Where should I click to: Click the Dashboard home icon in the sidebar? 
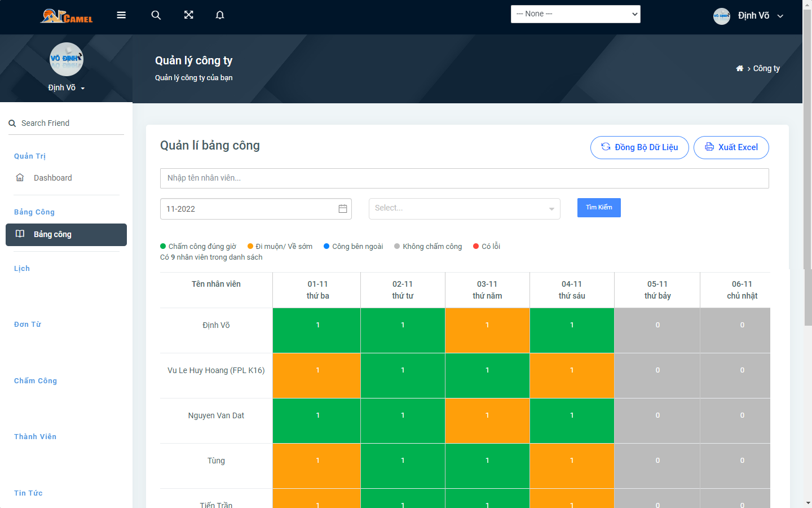click(20, 177)
